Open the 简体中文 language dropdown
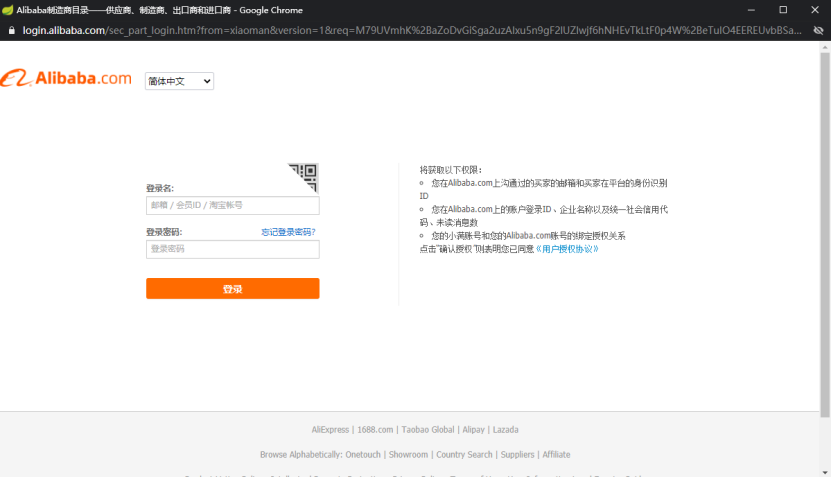The width and height of the screenshot is (831, 477). click(x=179, y=81)
